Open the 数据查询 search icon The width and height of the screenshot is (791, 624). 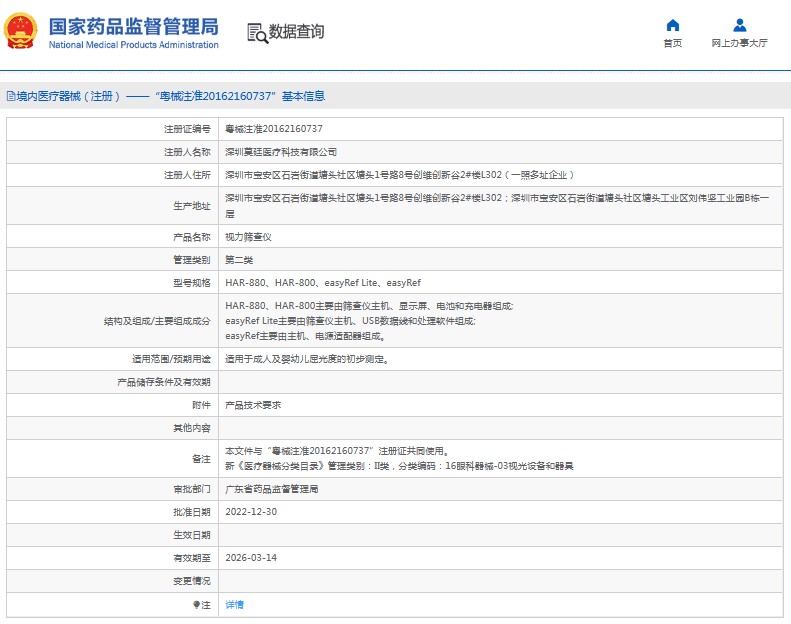pyautogui.click(x=257, y=33)
